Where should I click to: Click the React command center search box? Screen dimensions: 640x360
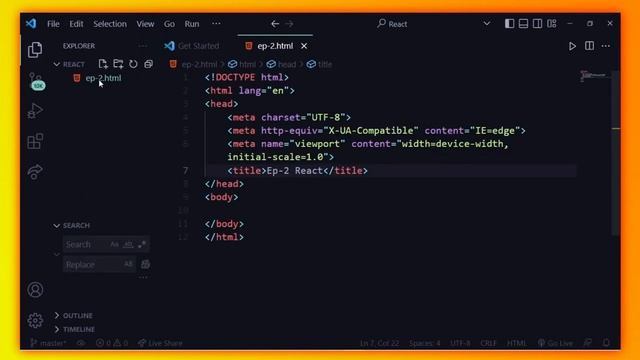click(x=392, y=24)
